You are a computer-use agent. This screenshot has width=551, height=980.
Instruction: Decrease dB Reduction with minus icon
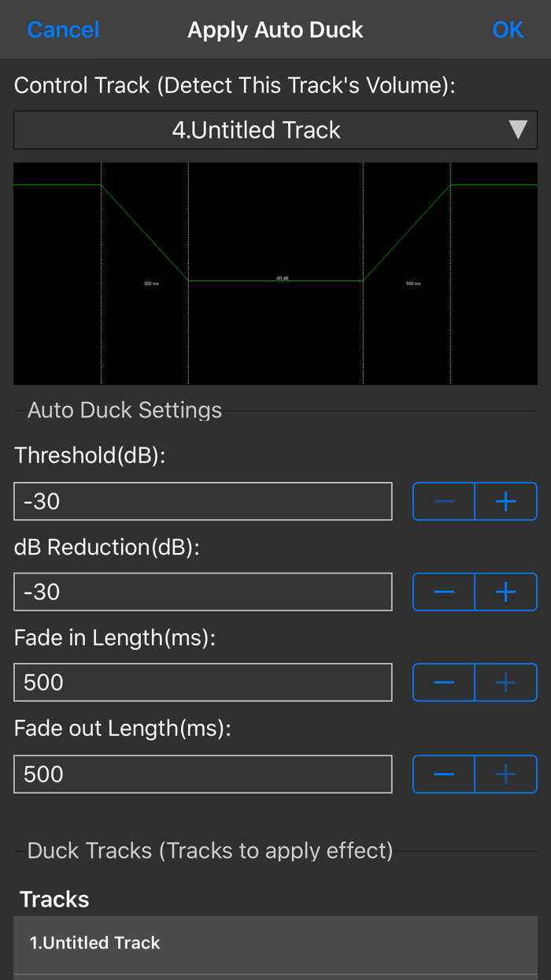[444, 592]
